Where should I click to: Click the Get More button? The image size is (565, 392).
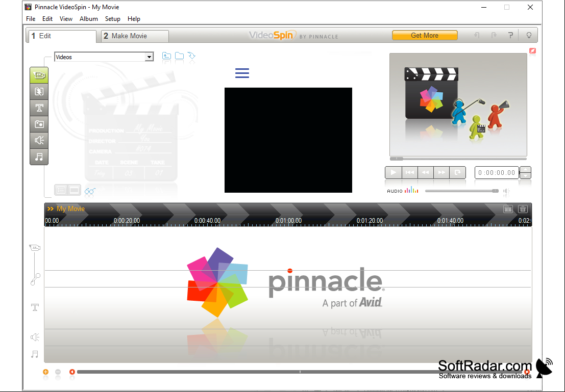pos(425,35)
